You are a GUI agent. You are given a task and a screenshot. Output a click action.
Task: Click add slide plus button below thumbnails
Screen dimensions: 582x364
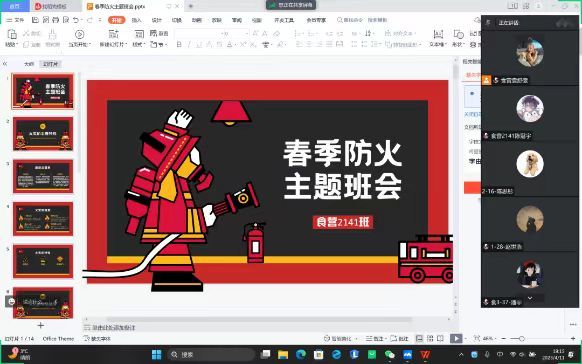tap(41, 325)
